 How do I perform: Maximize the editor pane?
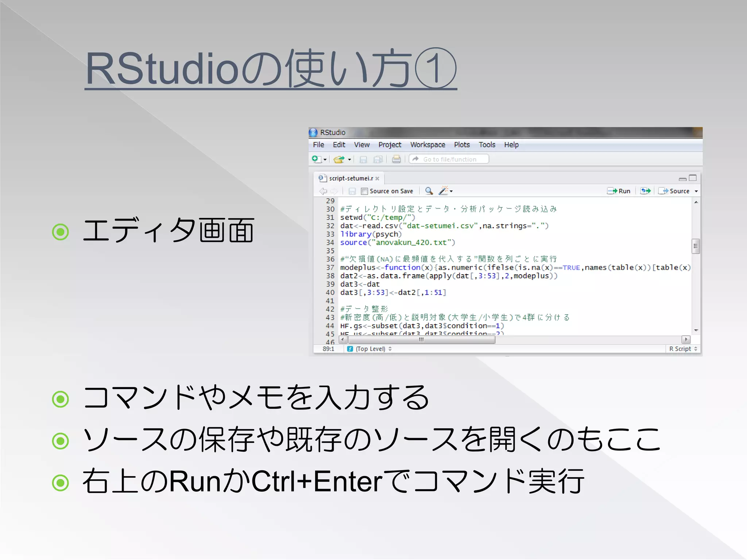click(x=693, y=178)
